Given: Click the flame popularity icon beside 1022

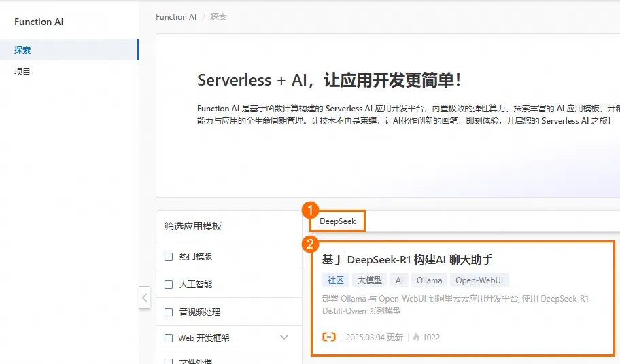Looking at the screenshot, I should (416, 337).
